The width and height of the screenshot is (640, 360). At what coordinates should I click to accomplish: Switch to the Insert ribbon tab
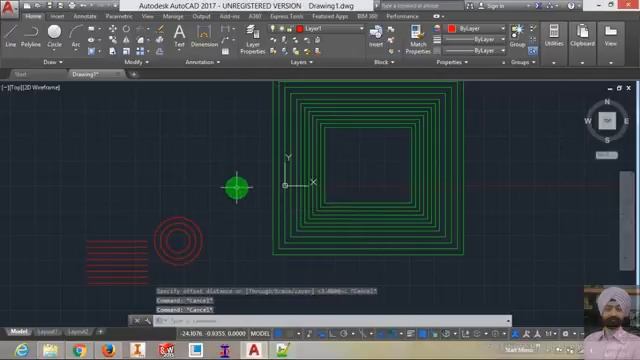pyautogui.click(x=57, y=16)
